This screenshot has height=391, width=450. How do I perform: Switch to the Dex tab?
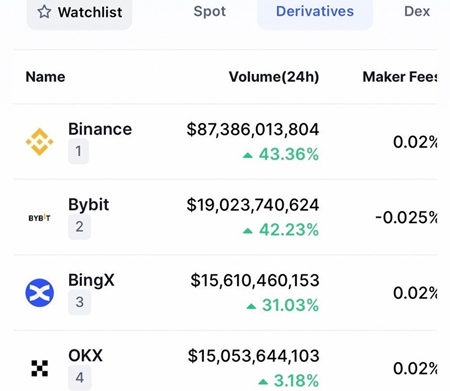pyautogui.click(x=417, y=11)
